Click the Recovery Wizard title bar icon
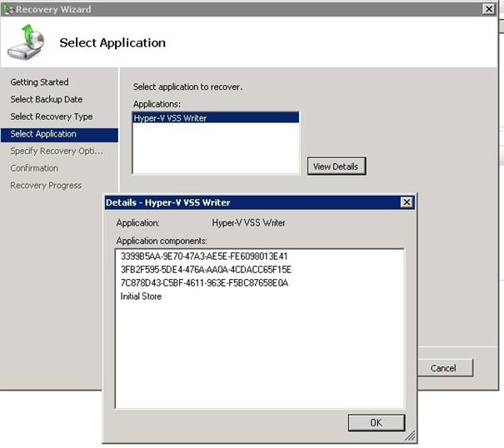Viewport: 504px width, 448px height. point(8,9)
